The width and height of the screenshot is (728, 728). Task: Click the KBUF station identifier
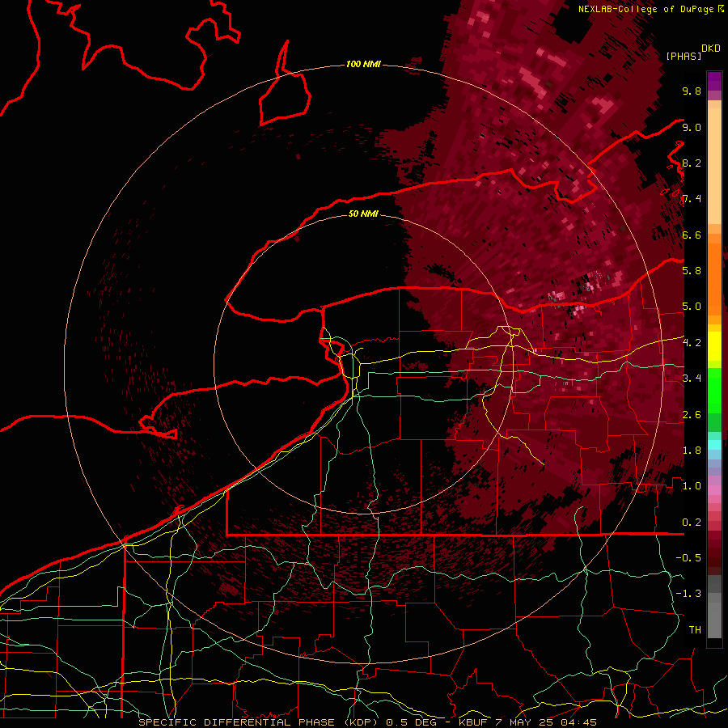pyautogui.click(x=472, y=722)
